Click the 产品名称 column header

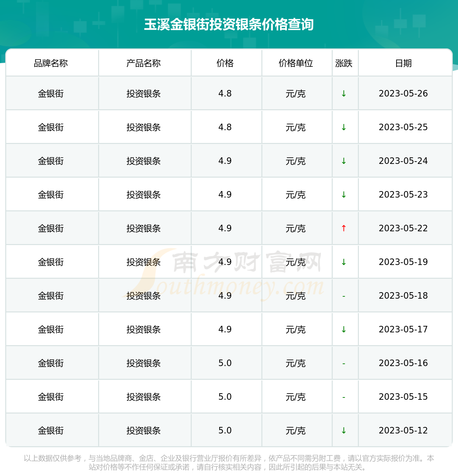click(x=144, y=63)
